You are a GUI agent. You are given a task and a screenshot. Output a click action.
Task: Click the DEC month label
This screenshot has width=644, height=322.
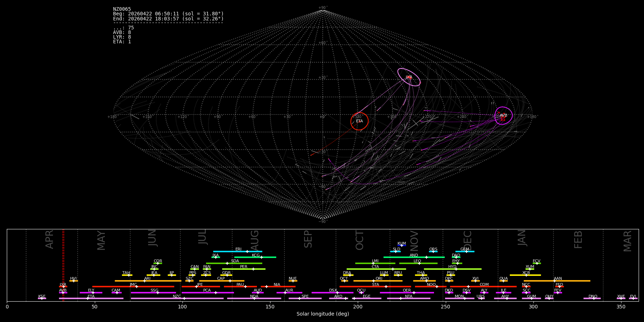coord(468,240)
